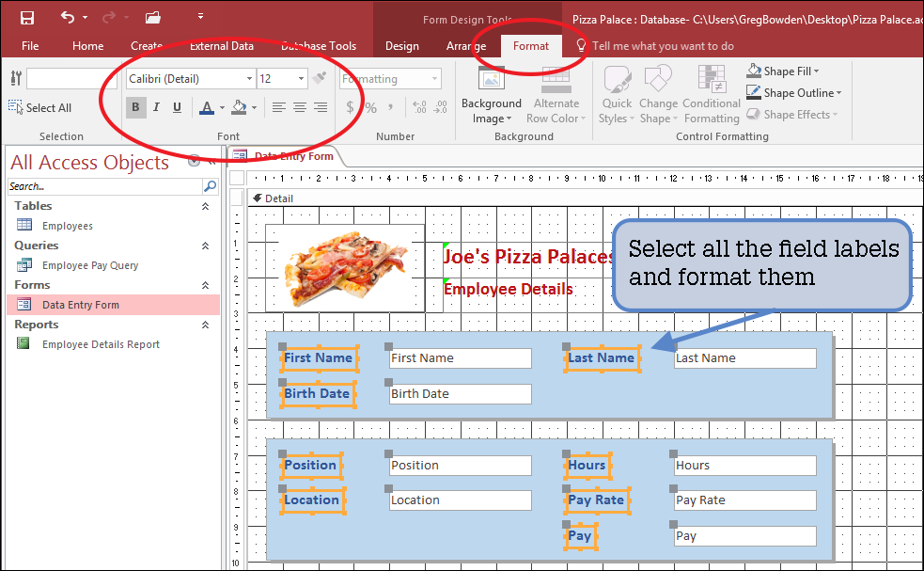Open the Undo history dropdown arrow
Screen dimensions: 924x571
click(x=86, y=18)
